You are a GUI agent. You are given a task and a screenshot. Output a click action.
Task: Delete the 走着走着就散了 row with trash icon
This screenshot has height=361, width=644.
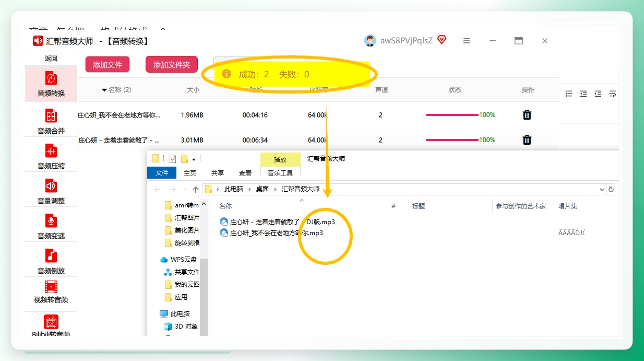tap(527, 140)
